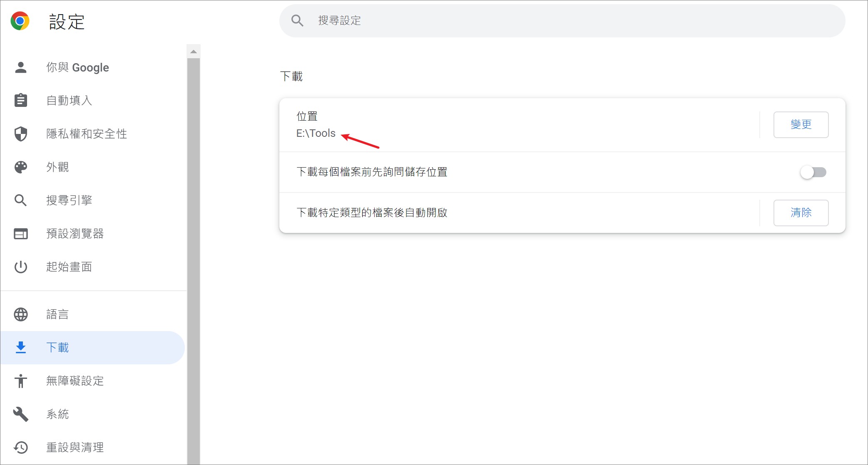Image resolution: width=868 pixels, height=465 pixels.
Task: Enable ask download location toggle
Action: pyautogui.click(x=813, y=172)
